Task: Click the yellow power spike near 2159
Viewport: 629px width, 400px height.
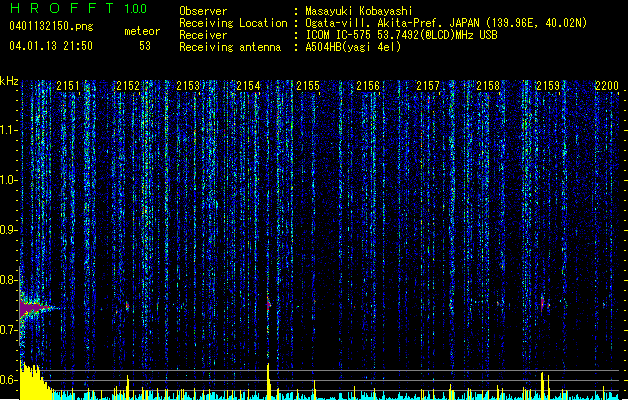Action: click(x=542, y=386)
